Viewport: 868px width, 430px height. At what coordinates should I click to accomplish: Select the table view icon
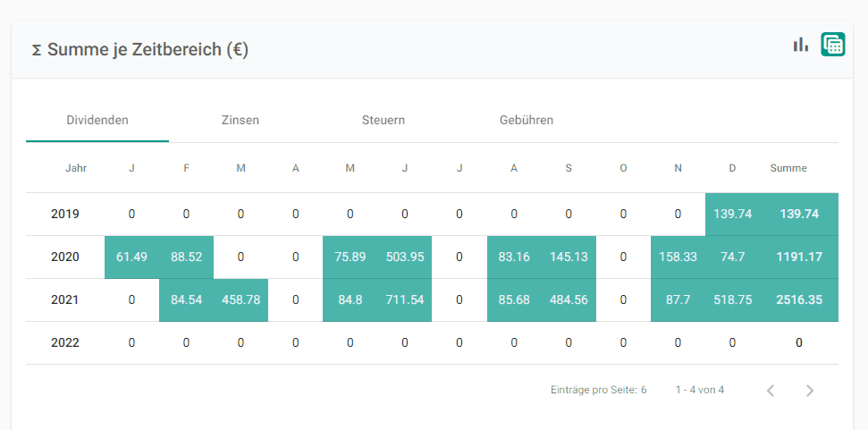832,45
